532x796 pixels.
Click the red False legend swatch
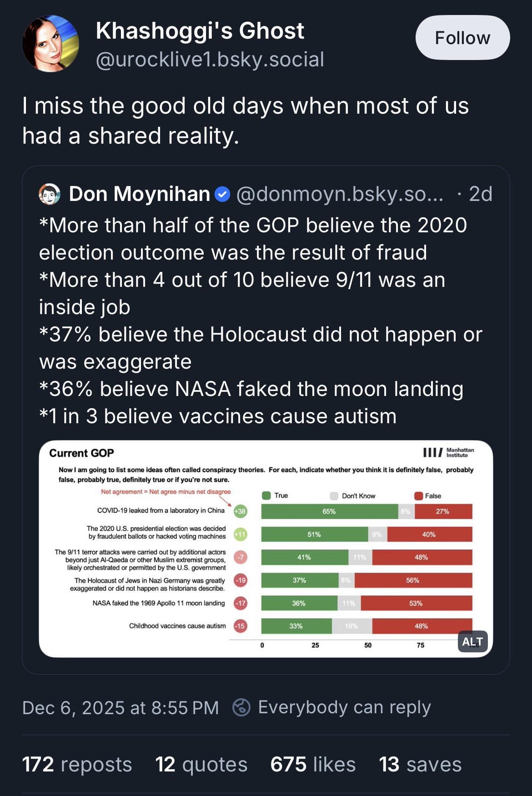coord(418,496)
